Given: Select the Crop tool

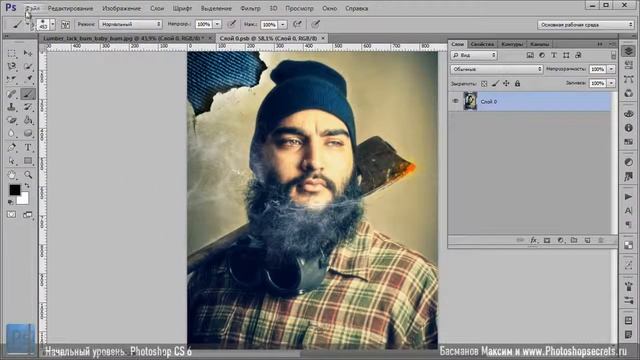Looking at the screenshot, I should coord(12,79).
